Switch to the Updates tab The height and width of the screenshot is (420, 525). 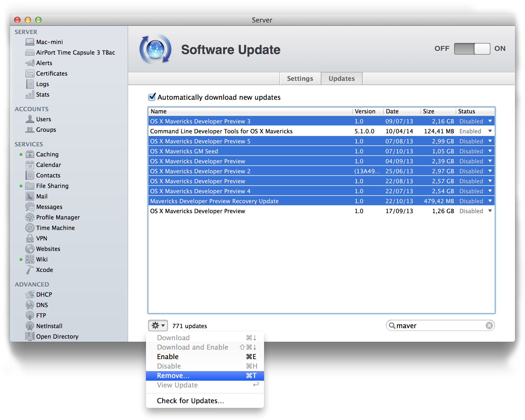coord(342,78)
